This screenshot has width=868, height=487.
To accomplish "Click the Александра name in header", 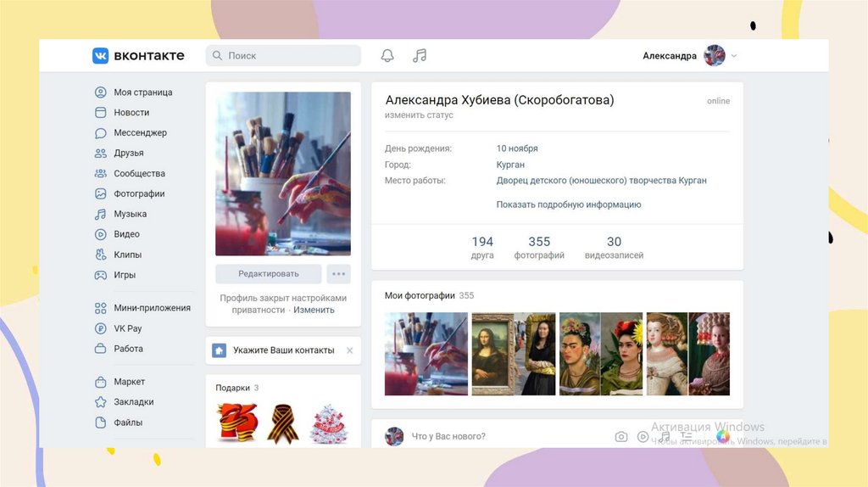I will point(670,56).
